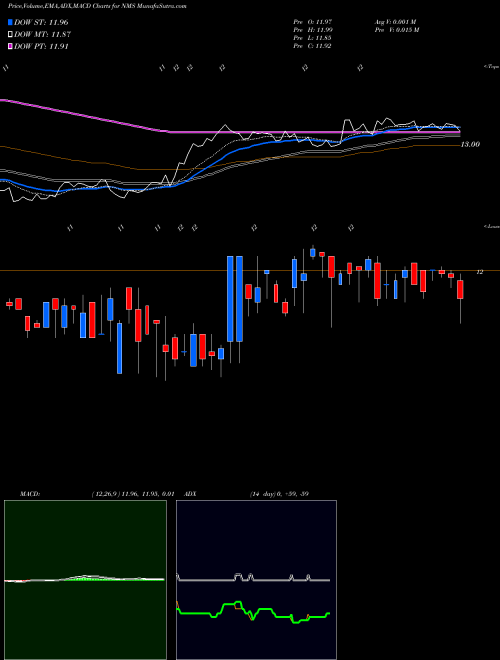
Task: Click the 13.00 price label on EMA chart
Action: 470,144
